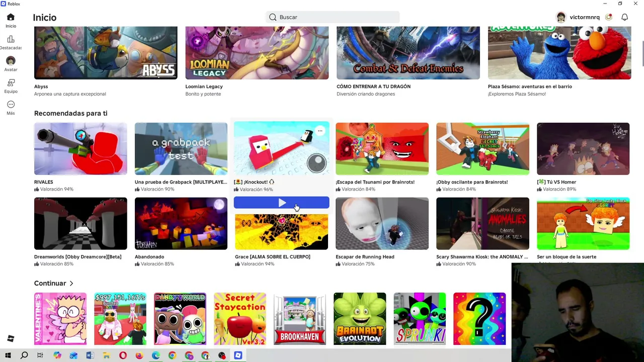Open Obby oscilante para Brainrots thumbnail
The image size is (644, 362).
pyautogui.click(x=482, y=149)
